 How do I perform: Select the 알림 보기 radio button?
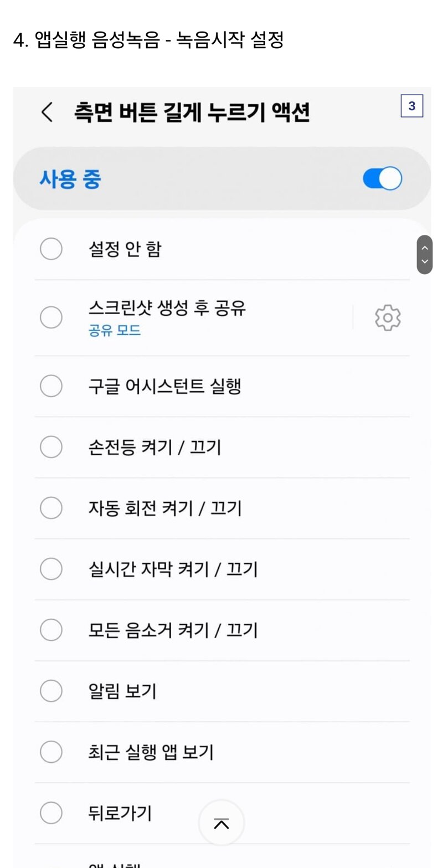(51, 691)
